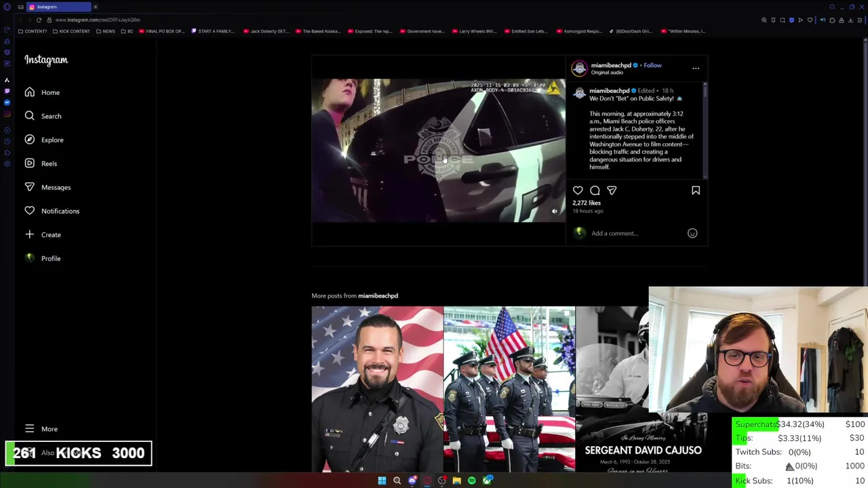Toggle reel audio mute button
This screenshot has height=488, width=868.
[555, 211]
